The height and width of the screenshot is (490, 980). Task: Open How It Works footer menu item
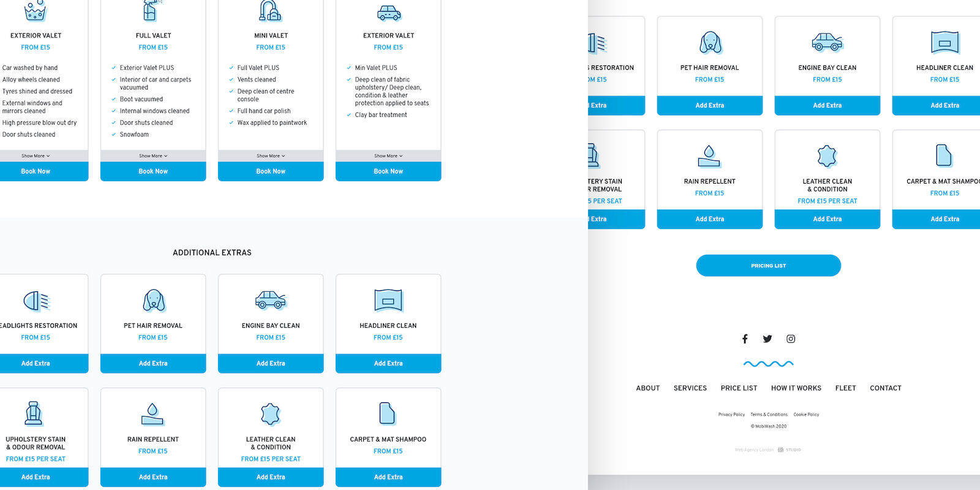coord(796,388)
